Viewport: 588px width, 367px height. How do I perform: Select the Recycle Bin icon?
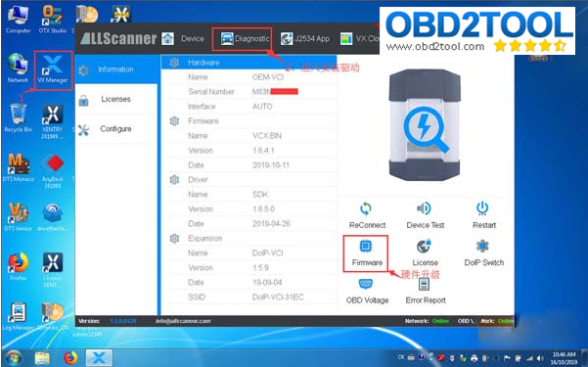click(18, 118)
